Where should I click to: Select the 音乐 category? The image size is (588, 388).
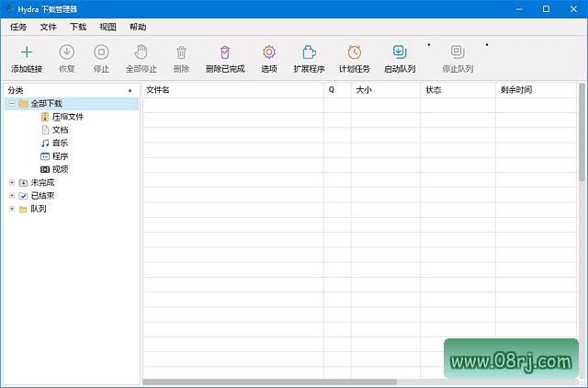point(60,143)
